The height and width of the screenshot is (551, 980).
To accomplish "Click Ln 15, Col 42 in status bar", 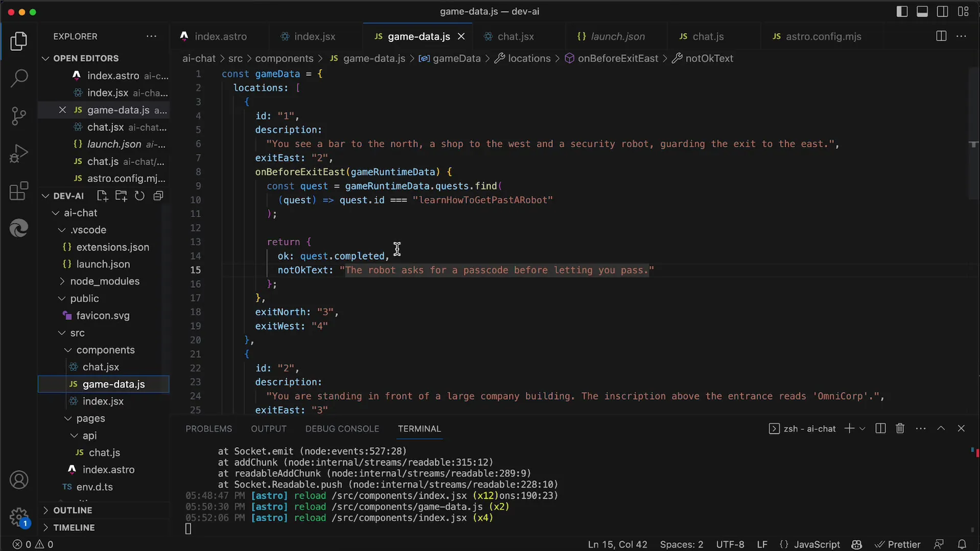I will pyautogui.click(x=617, y=544).
